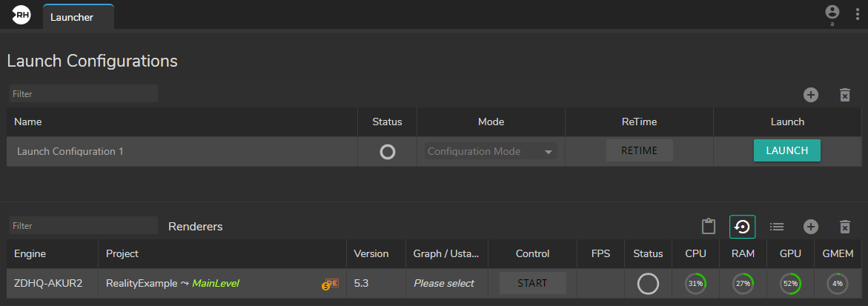Click the Renderers filter field

pyautogui.click(x=83, y=225)
